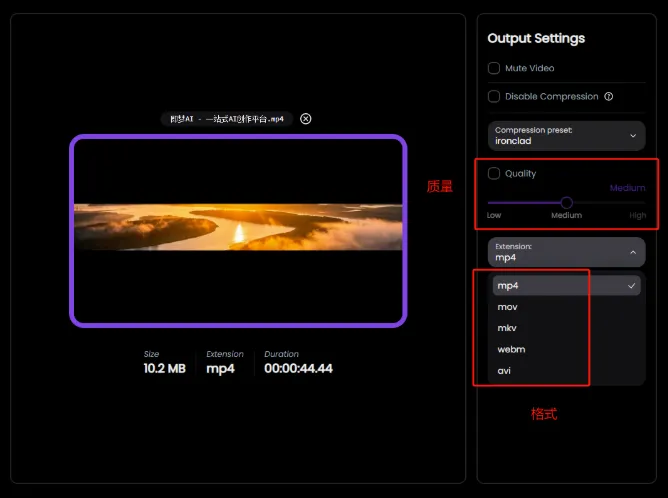Click the checkmark beside mp4 option
Viewport: 668px width, 498px height.
631,286
